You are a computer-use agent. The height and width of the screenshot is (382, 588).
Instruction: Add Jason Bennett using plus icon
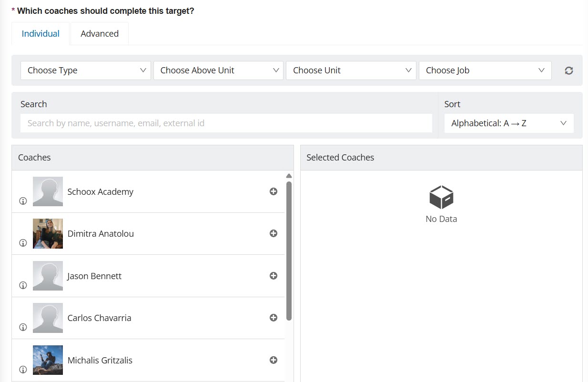pos(274,276)
